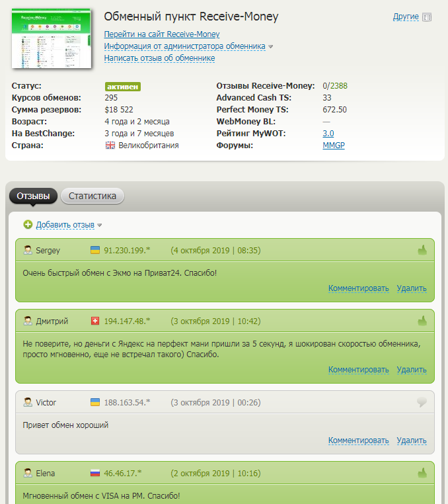448x504 pixels.
Task: Click the reviewer name Elena
Action: [46, 473]
